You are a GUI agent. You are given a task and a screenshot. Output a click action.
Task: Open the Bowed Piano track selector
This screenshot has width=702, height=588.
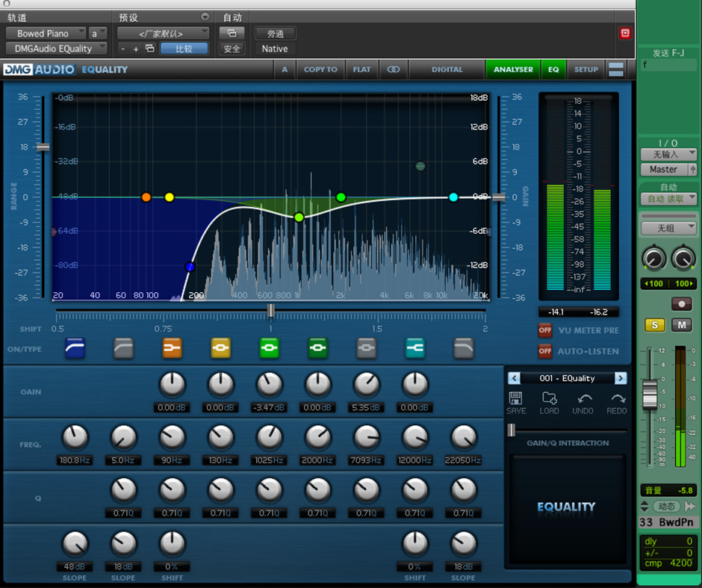tap(46, 34)
